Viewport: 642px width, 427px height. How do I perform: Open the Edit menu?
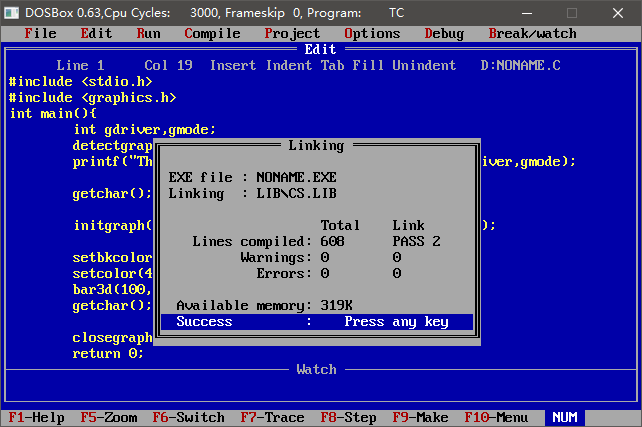96,33
